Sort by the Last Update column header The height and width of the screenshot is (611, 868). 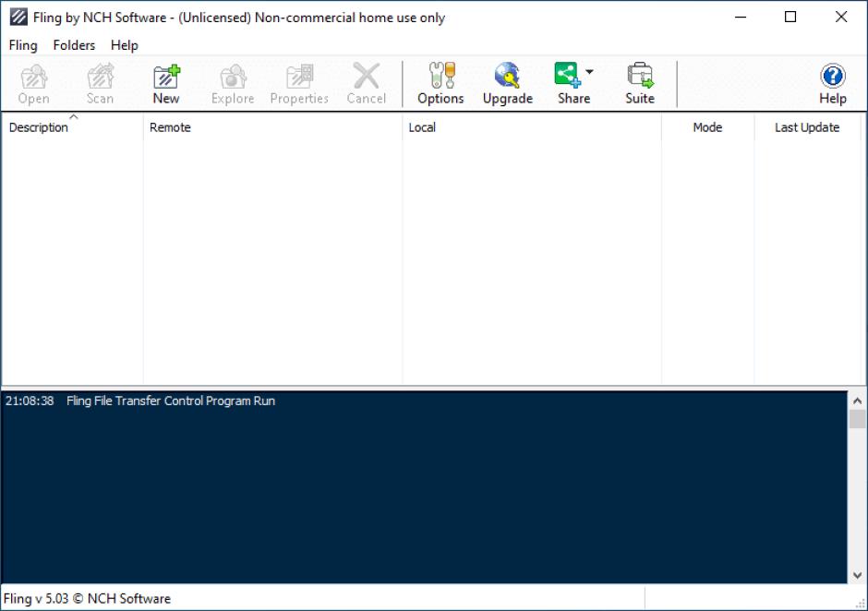[x=807, y=127]
